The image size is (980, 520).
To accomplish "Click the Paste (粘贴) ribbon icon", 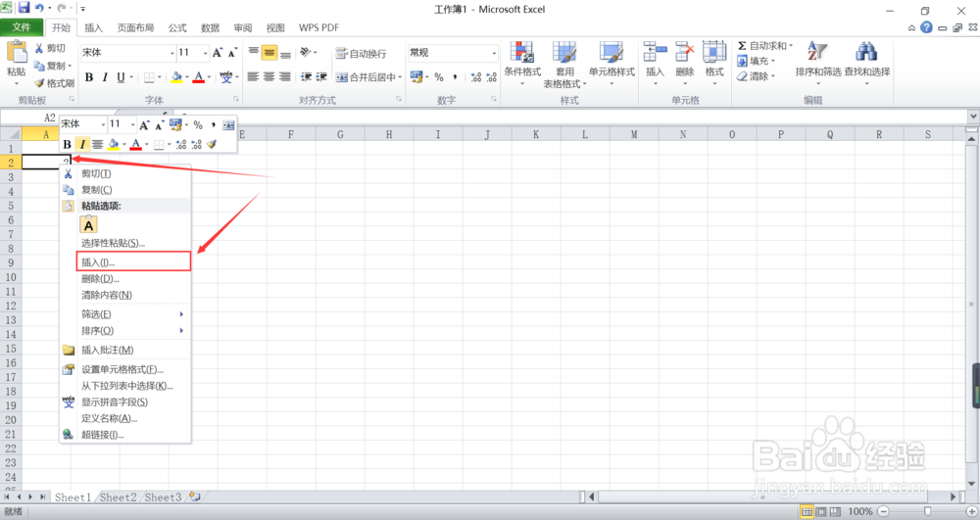I will click(17, 53).
